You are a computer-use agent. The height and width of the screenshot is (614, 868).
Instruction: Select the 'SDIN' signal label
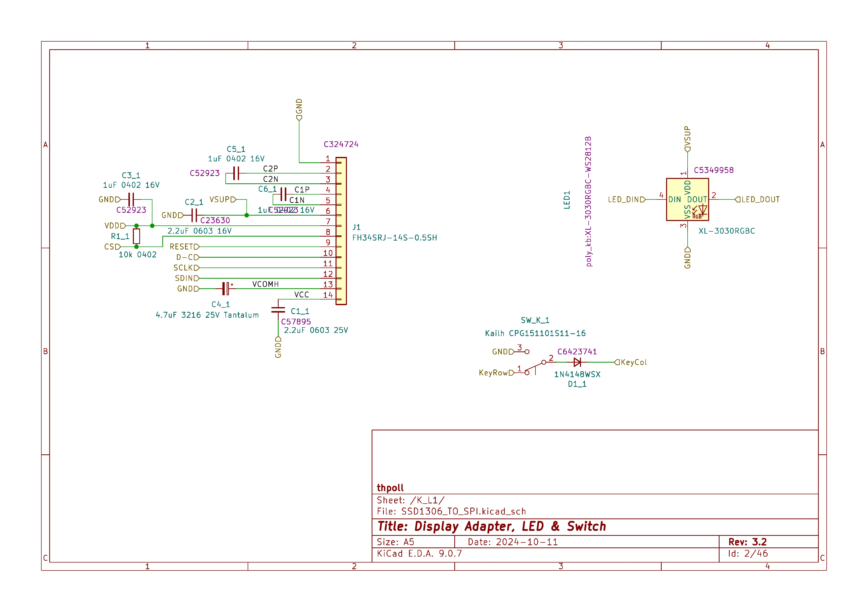pos(187,278)
